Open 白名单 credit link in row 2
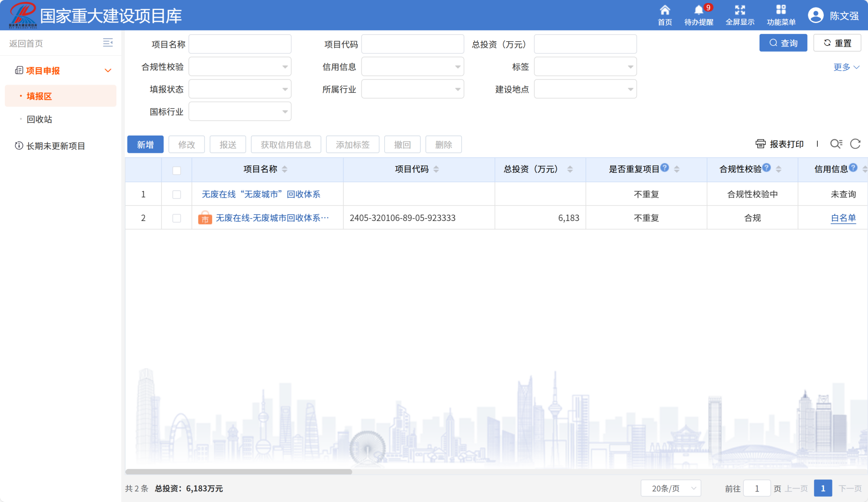868x502 pixels. point(843,218)
